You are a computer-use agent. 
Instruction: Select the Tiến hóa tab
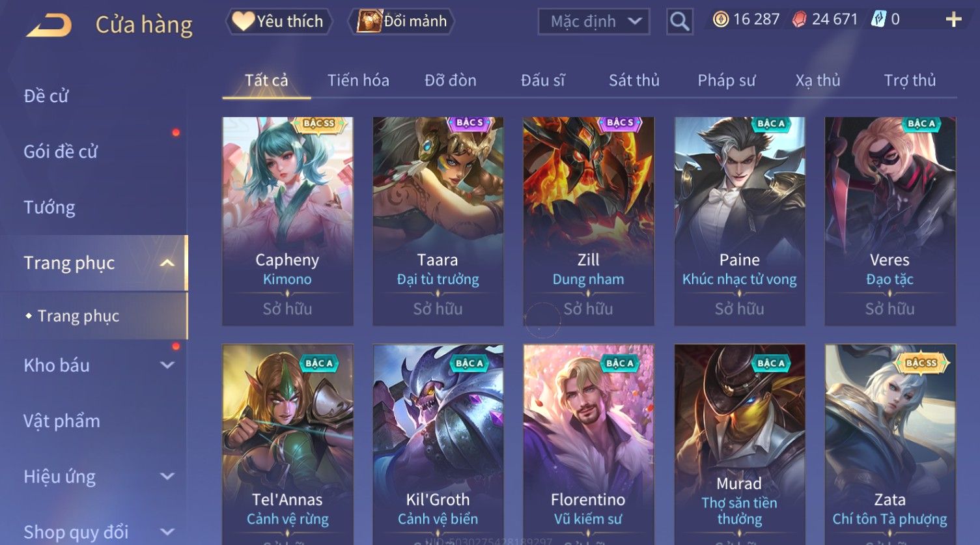point(358,80)
